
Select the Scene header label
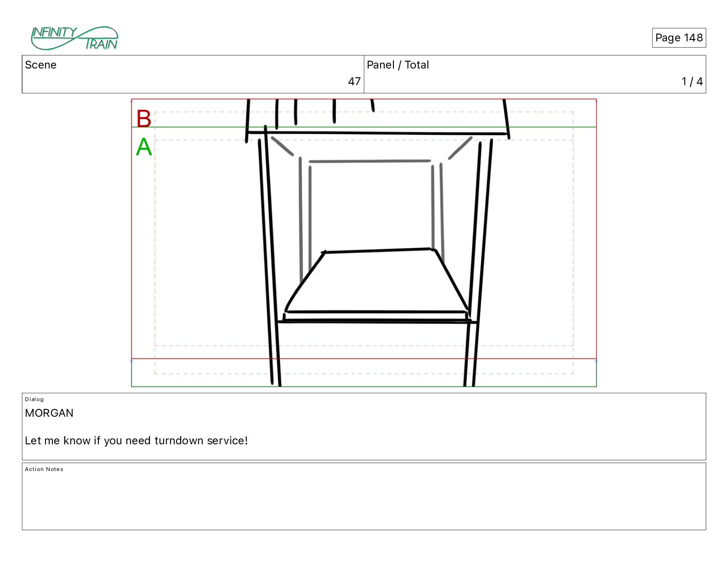[x=41, y=65]
